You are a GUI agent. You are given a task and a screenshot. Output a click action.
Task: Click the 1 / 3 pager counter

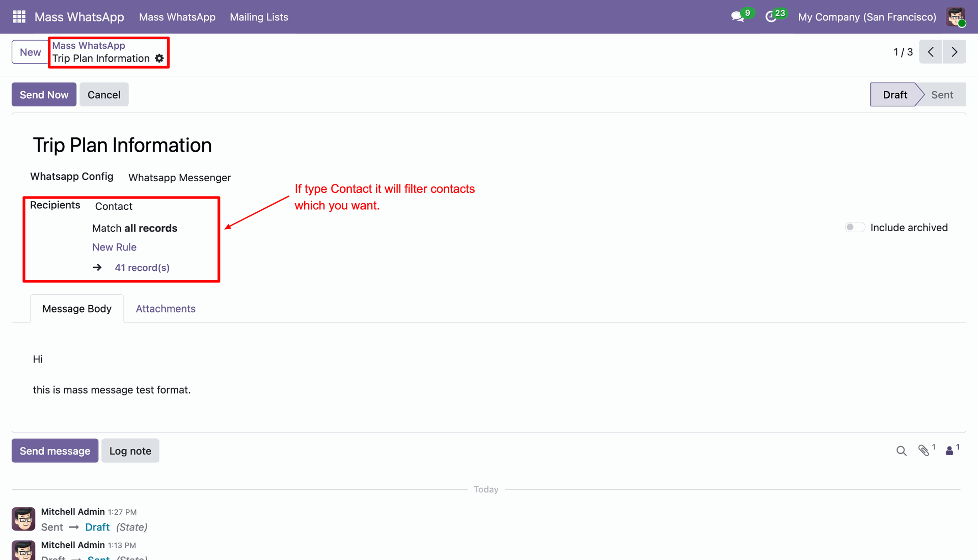(903, 52)
